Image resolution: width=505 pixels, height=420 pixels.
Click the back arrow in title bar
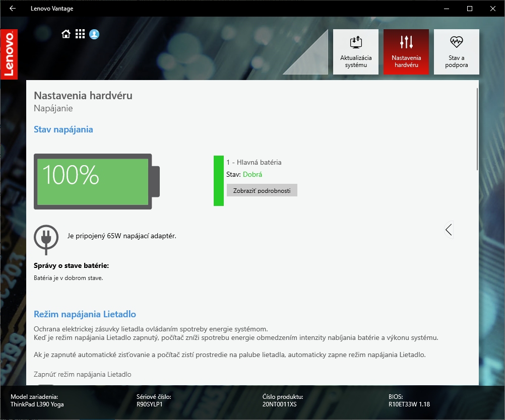pos(13,9)
